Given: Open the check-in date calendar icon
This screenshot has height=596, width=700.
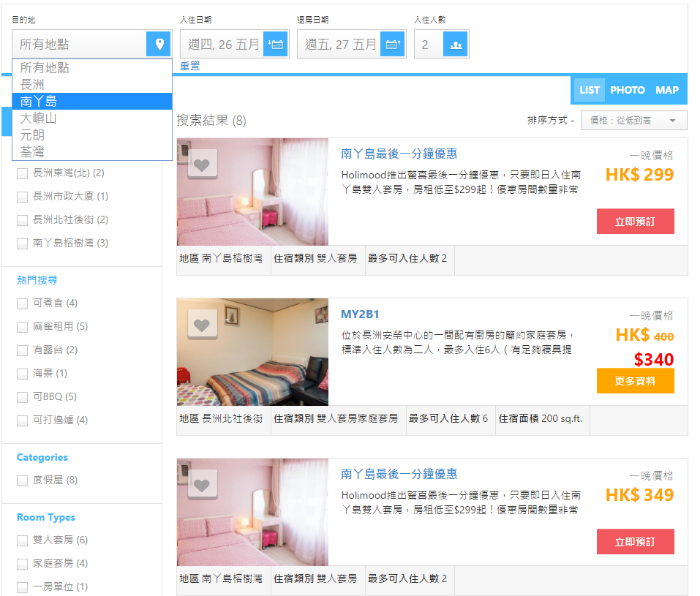Looking at the screenshot, I should 276,44.
